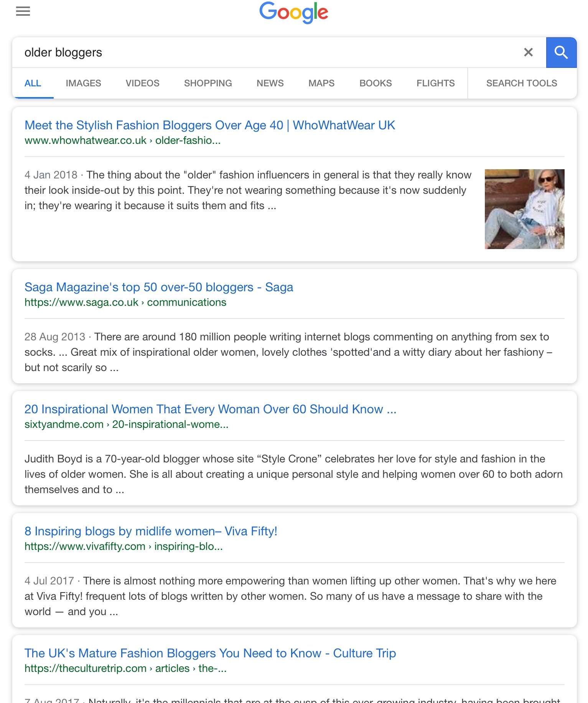Click the theculturetrip.com URL
Screen dimensions: 588x703
tap(125, 668)
